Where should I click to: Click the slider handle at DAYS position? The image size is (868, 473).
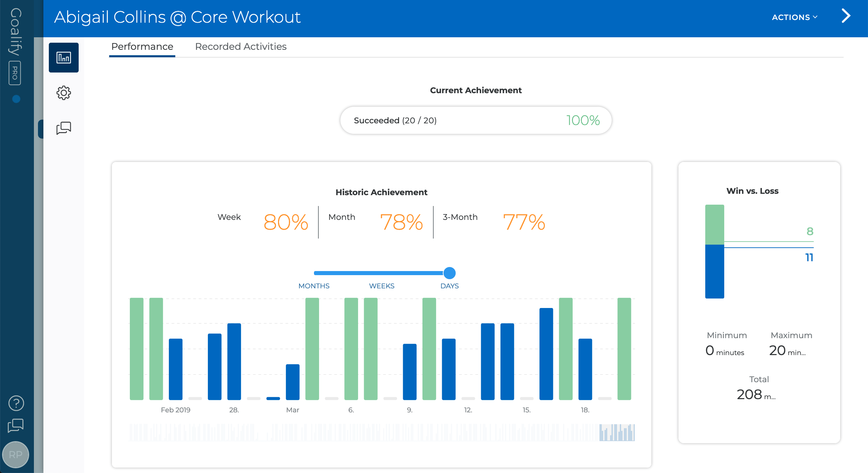(450, 272)
